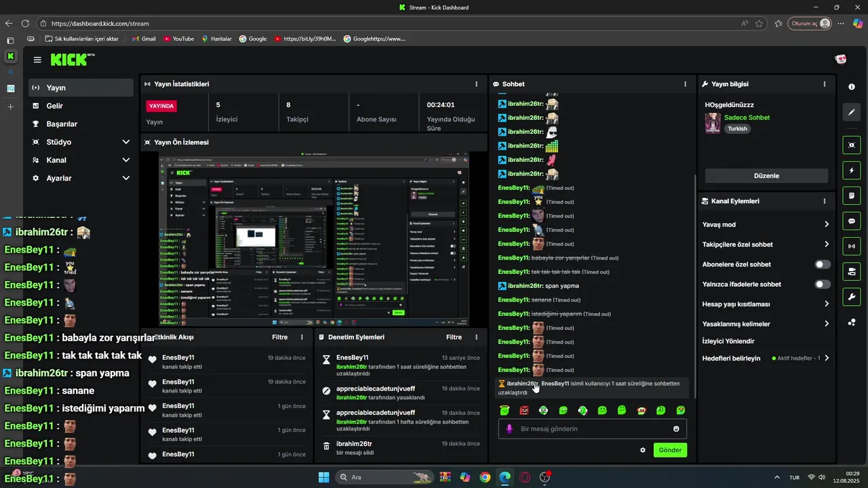The width and height of the screenshot is (868, 488).
Task: Open Hesap yaşı kısıtlaması settings arrow
Action: point(827,304)
